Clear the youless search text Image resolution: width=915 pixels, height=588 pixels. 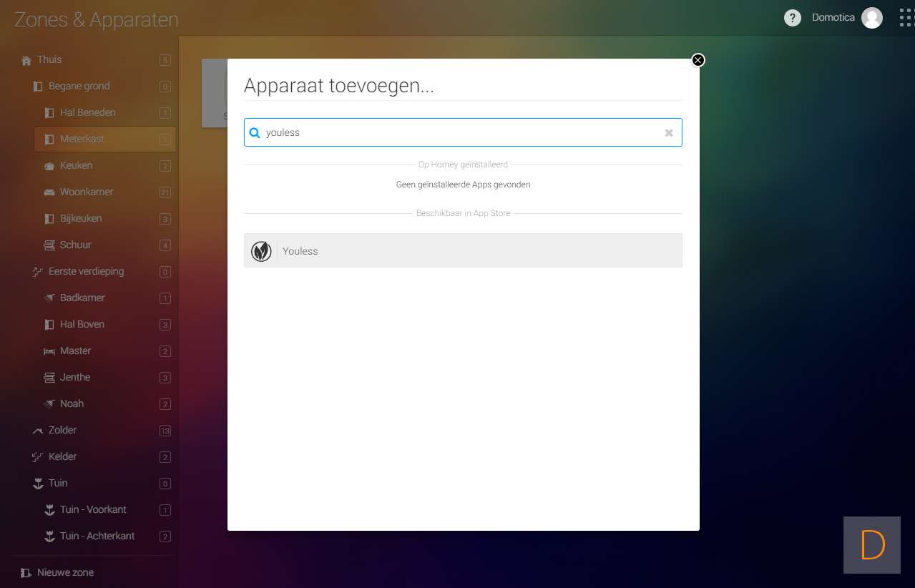(x=669, y=133)
